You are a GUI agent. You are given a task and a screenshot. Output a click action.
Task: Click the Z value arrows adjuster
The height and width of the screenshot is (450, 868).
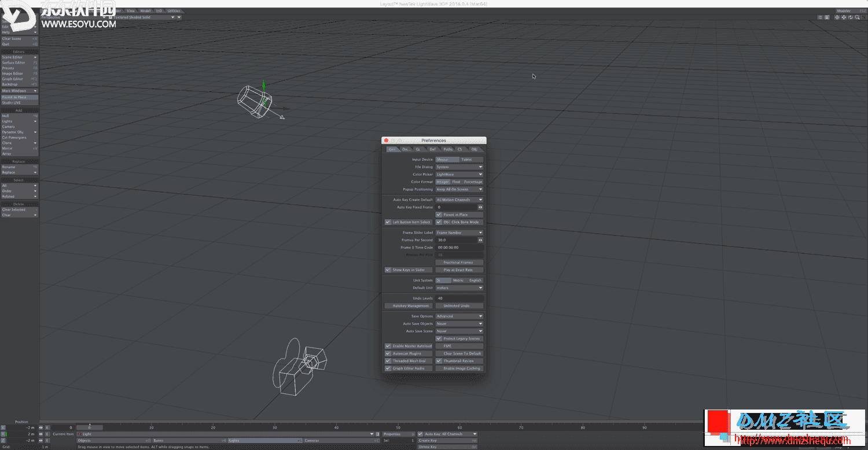tap(41, 440)
